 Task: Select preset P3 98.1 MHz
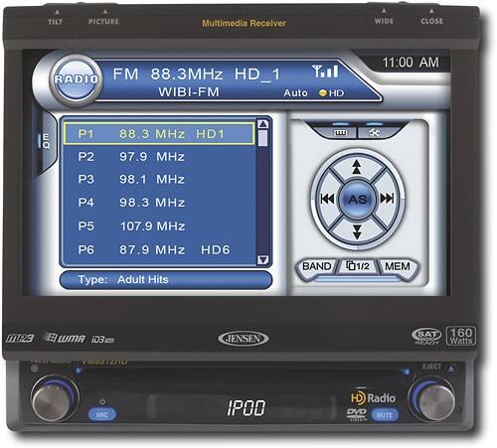point(159,179)
